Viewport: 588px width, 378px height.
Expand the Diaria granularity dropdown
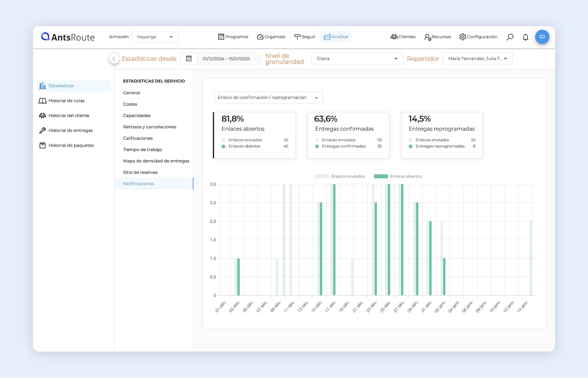click(357, 58)
